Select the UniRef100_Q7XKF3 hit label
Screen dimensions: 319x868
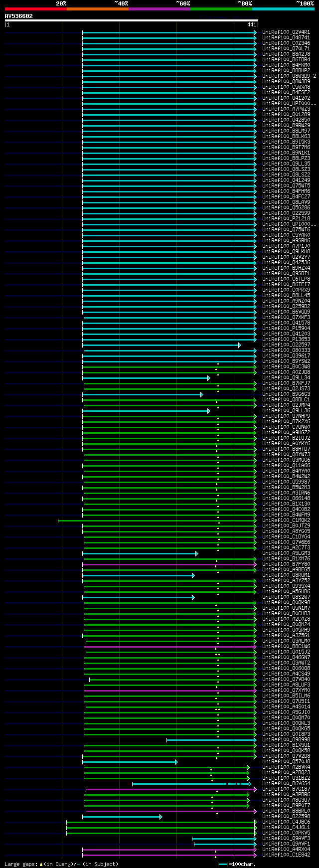tap(286, 317)
